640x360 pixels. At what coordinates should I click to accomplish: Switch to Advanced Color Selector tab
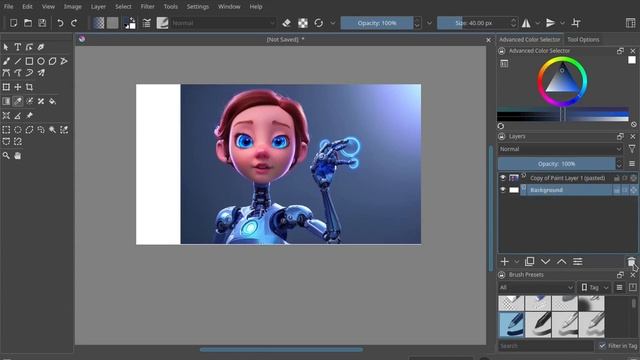click(529, 40)
